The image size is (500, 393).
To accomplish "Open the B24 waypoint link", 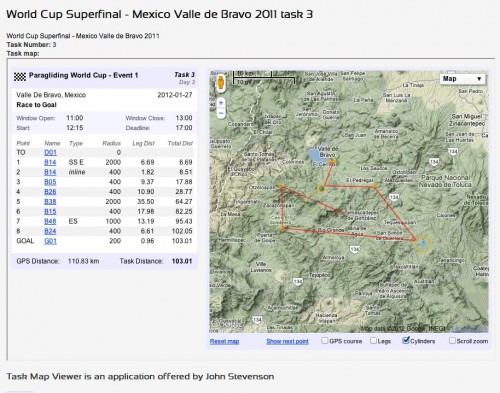I will [x=50, y=231].
